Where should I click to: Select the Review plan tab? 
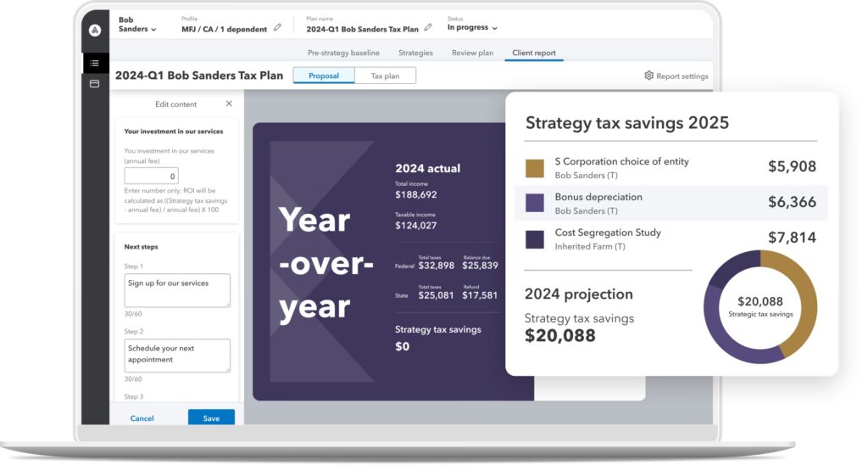pos(472,53)
